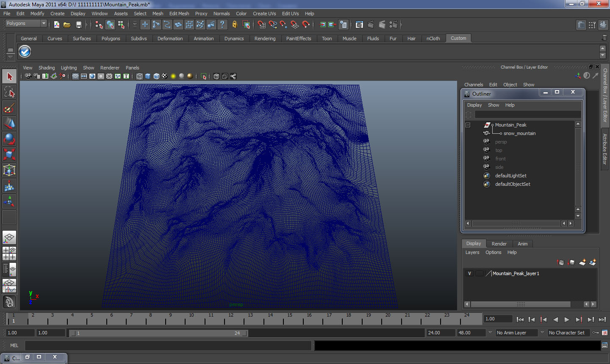
Task: Open the Shading menu in viewport panel
Action: coord(47,68)
